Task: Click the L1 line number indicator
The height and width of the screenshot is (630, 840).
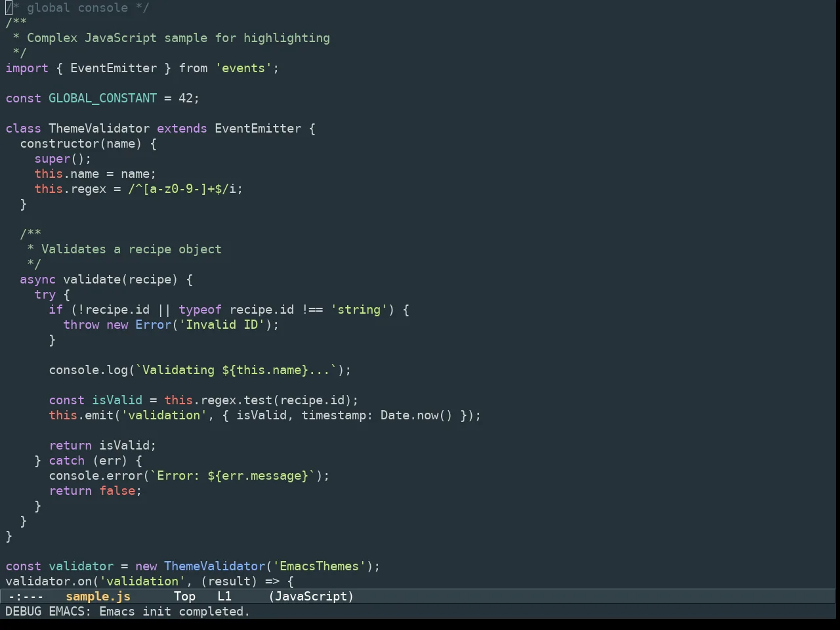Action: coord(224,597)
